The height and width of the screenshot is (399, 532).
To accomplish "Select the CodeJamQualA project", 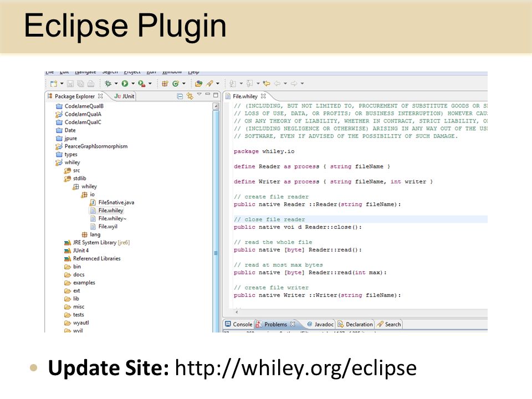I will click(x=79, y=114).
